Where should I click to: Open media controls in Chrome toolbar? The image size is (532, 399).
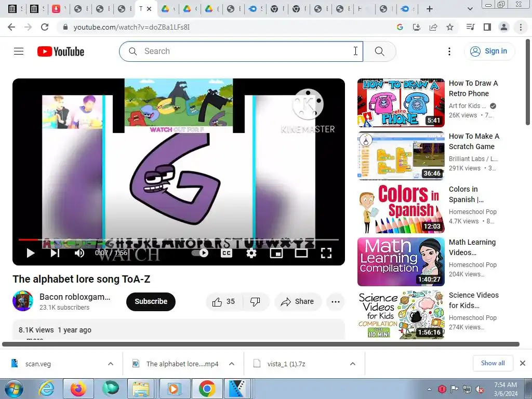click(471, 27)
